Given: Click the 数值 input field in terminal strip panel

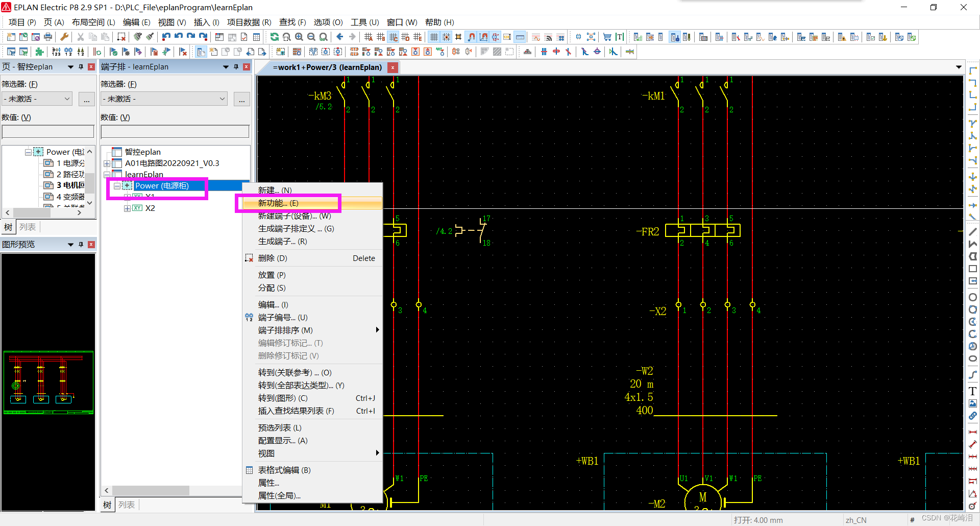Looking at the screenshot, I should point(175,132).
